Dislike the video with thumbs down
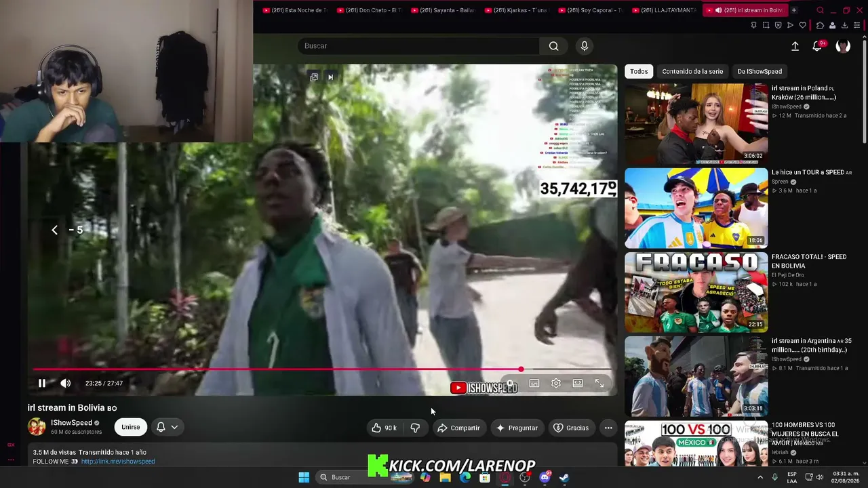 [415, 428]
